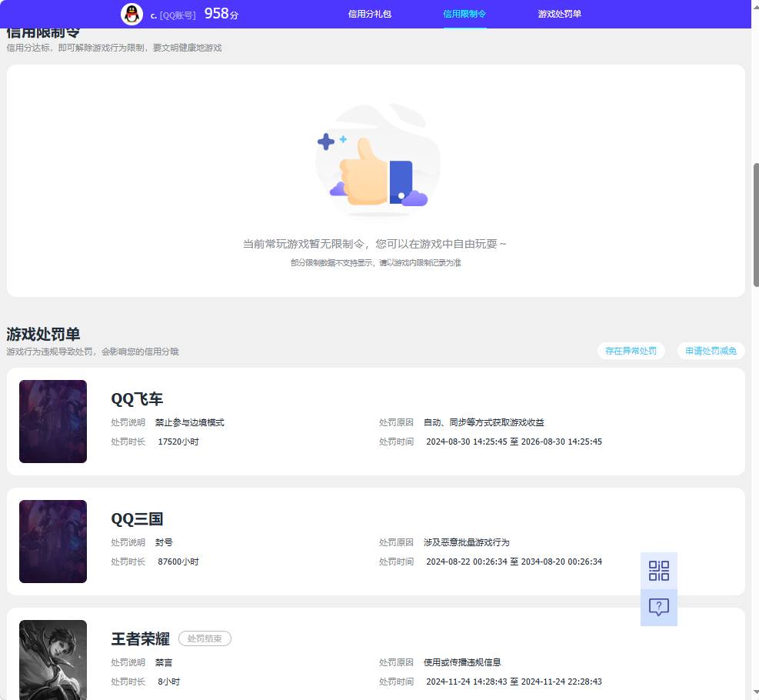Click the QQ penguin avatar icon
Image resolution: width=759 pixels, height=700 pixels.
point(131,14)
